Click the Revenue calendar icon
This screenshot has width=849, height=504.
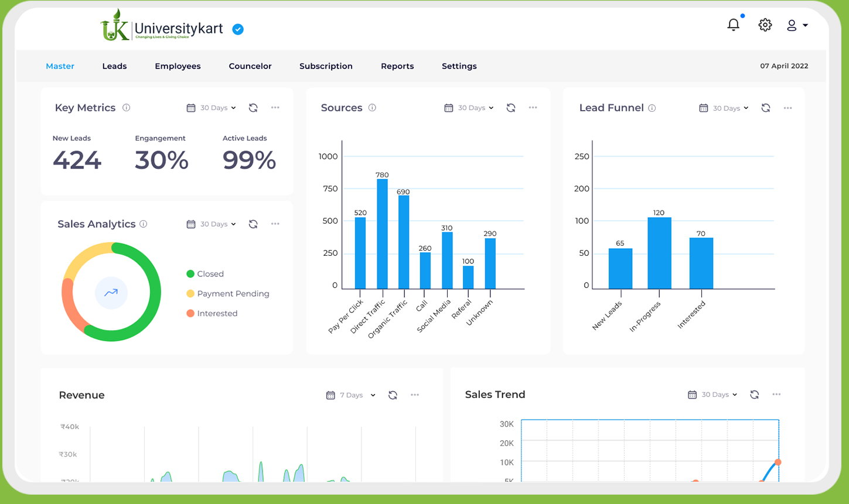point(330,395)
